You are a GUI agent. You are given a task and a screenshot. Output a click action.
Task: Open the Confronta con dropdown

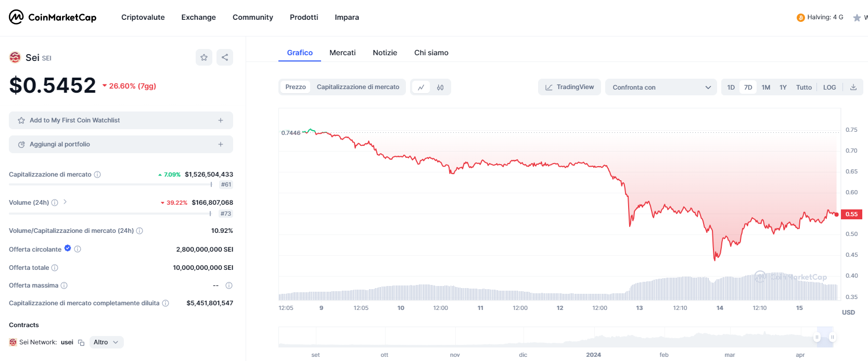point(661,88)
